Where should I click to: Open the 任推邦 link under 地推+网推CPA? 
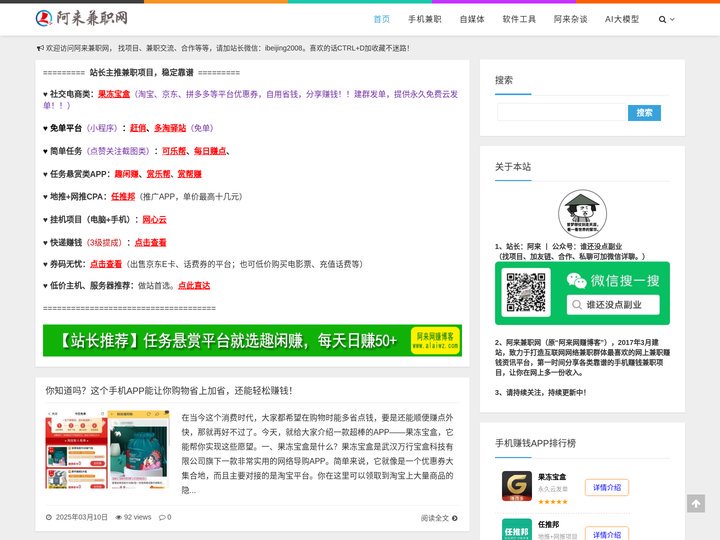123,197
